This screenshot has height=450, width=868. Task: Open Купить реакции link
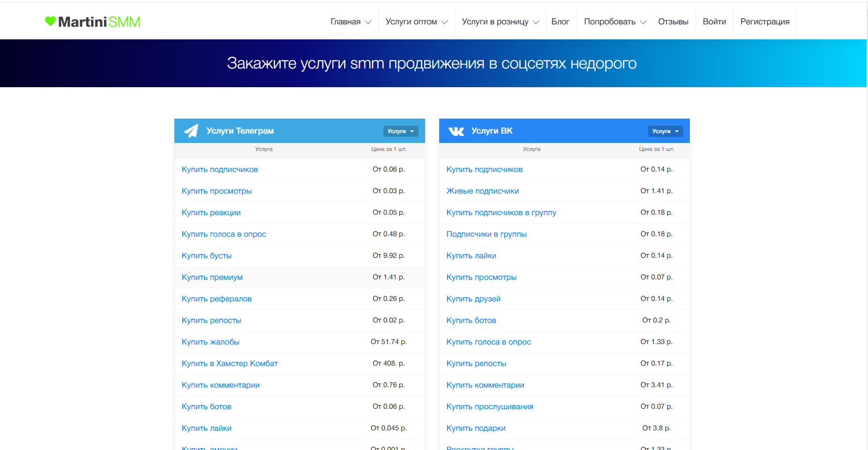coord(211,212)
